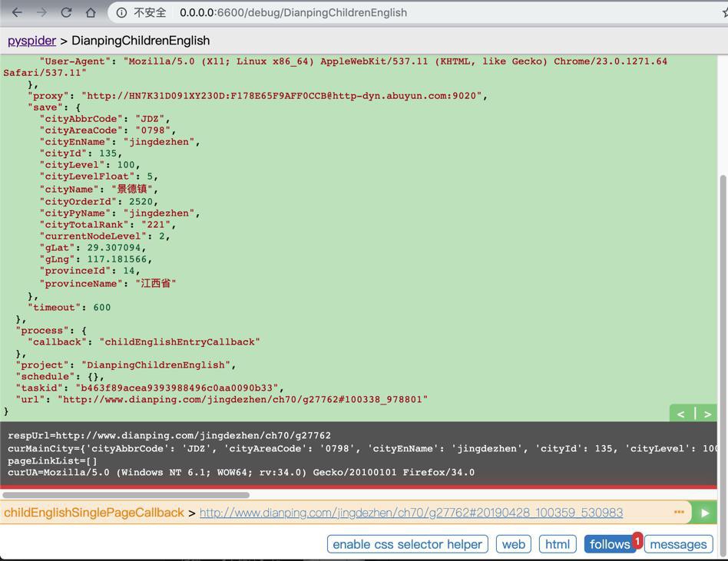Click the "currentNodeLevel" value 2
The height and width of the screenshot is (561, 728).
click(x=162, y=236)
